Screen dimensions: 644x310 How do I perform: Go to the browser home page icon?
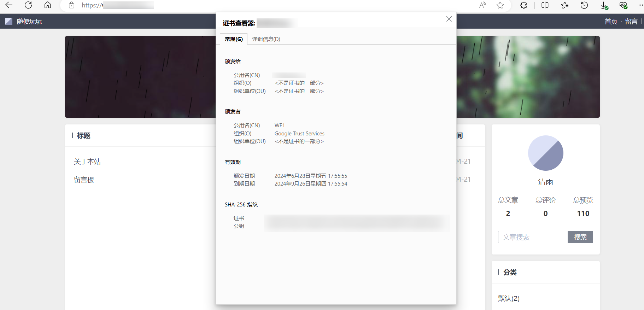(x=48, y=5)
